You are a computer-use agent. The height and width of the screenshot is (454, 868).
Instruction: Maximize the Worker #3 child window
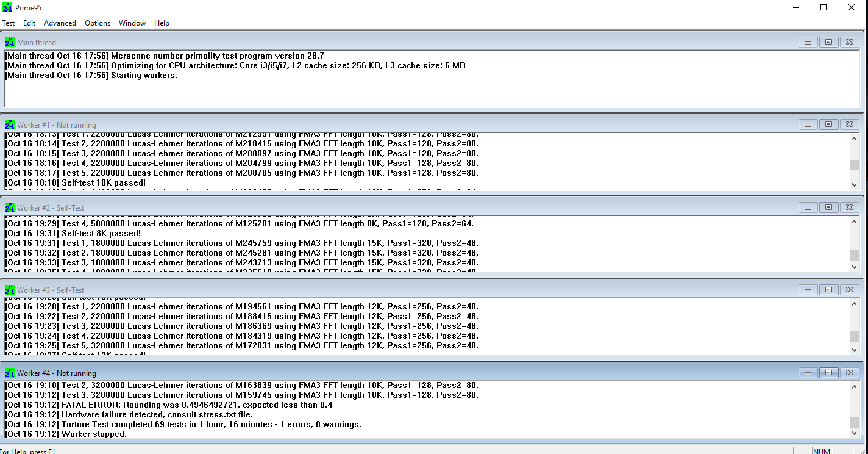[x=828, y=290]
